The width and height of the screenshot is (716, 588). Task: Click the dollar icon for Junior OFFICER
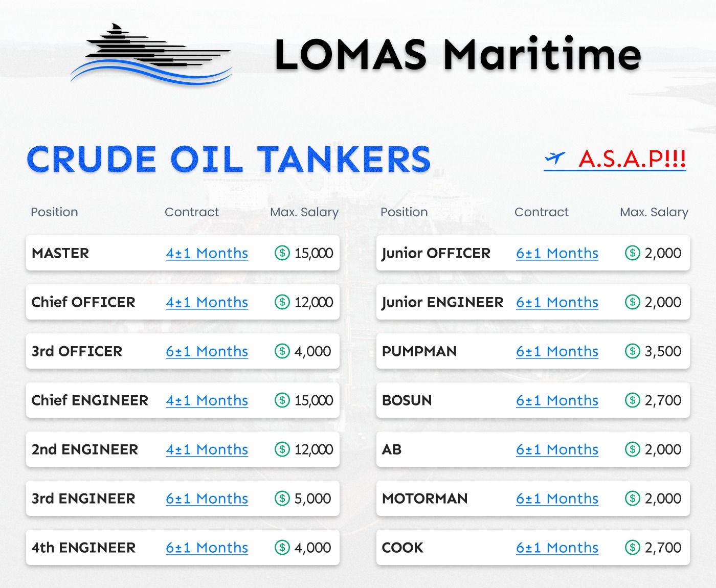[x=633, y=253]
